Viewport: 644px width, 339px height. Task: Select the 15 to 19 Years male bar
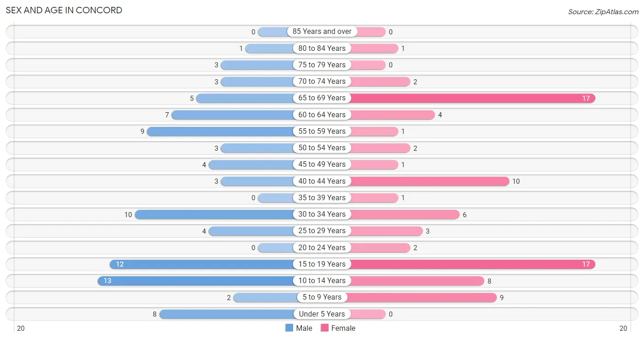202,264
